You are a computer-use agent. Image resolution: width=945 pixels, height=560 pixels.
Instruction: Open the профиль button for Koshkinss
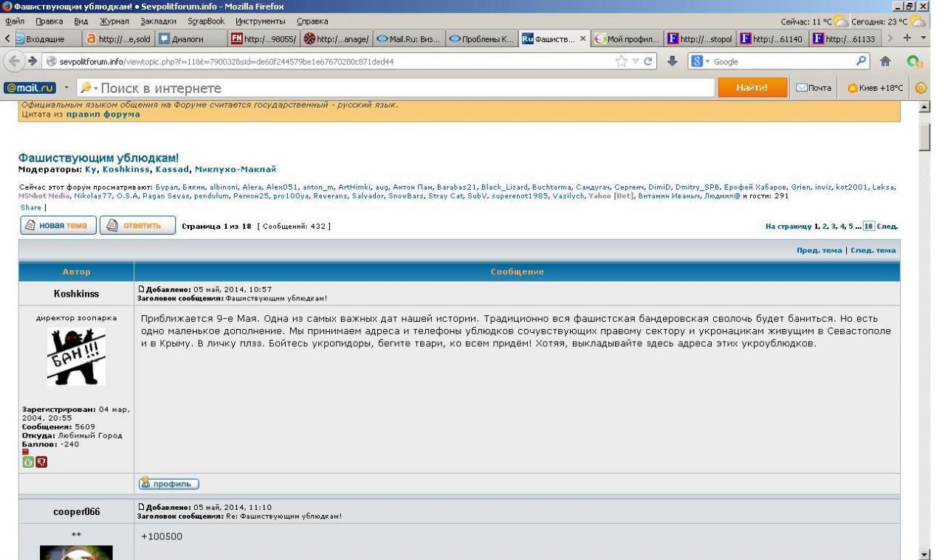[x=170, y=484]
